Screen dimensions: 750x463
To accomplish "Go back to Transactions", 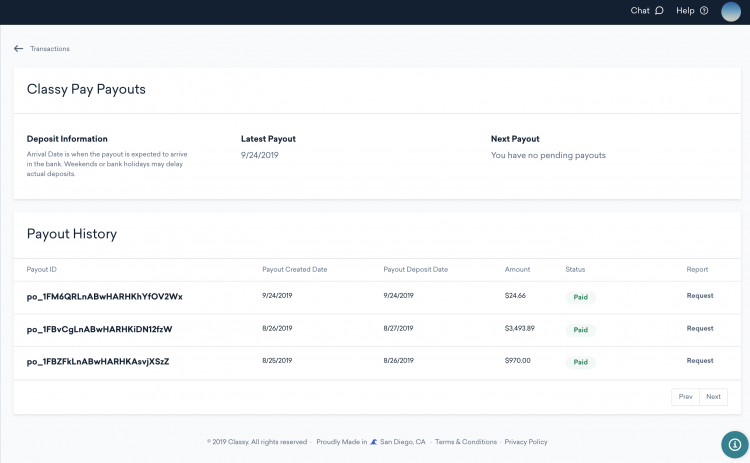I will point(50,49).
